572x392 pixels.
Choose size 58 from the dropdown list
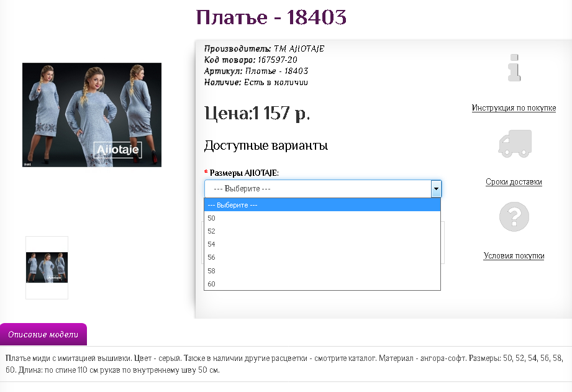tap(322, 271)
